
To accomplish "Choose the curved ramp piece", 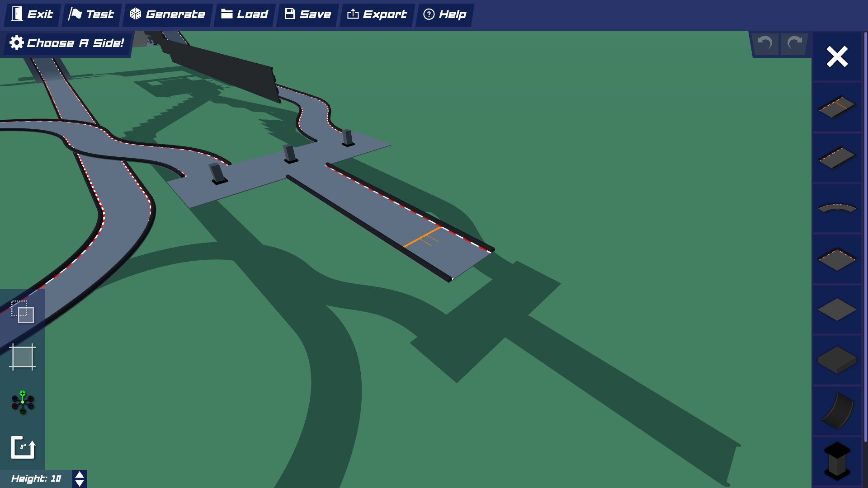I will [837, 411].
